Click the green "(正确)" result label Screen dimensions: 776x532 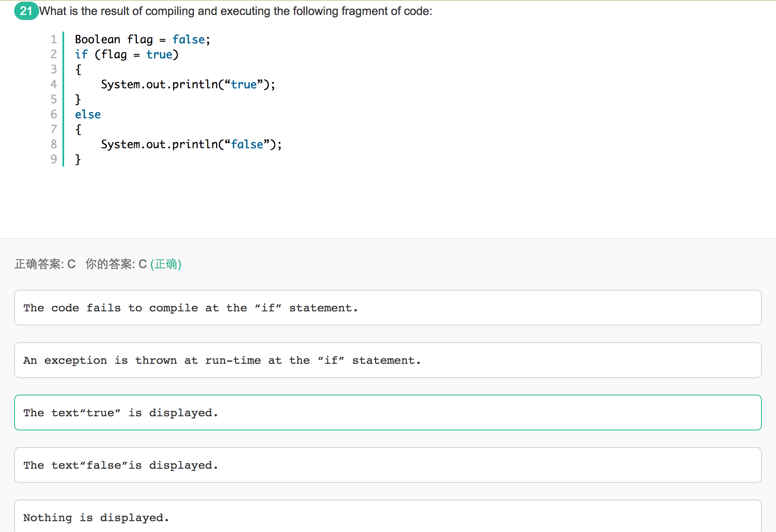tap(166, 264)
